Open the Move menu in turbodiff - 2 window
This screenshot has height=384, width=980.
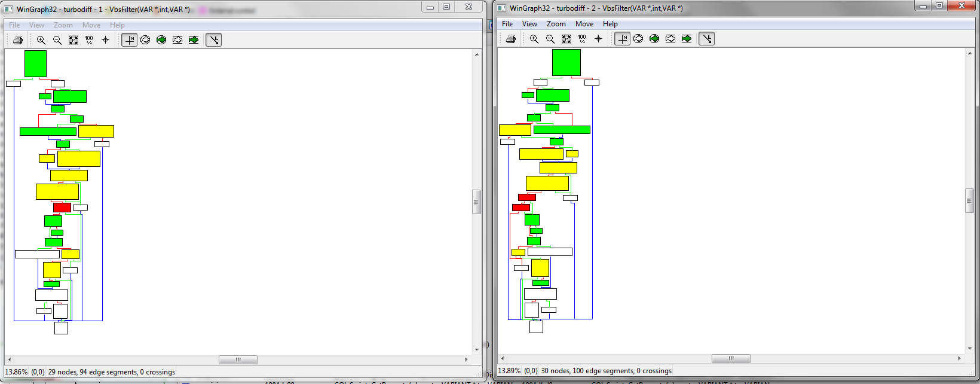pyautogui.click(x=584, y=24)
